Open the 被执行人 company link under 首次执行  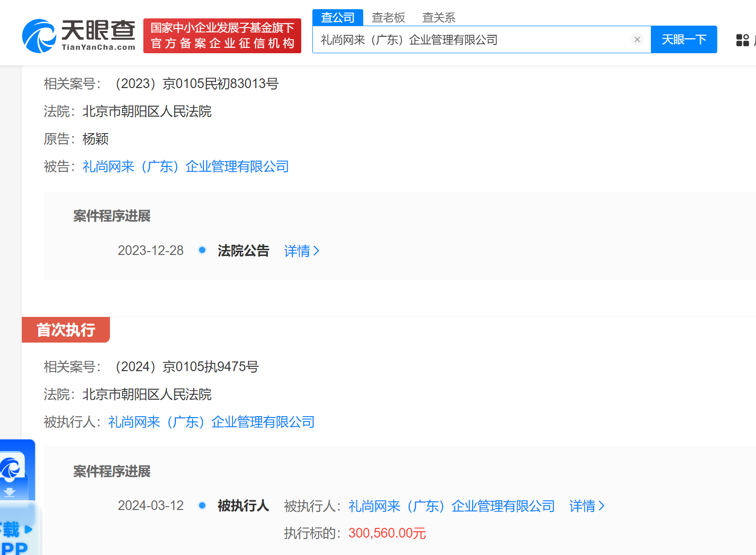[x=211, y=422]
